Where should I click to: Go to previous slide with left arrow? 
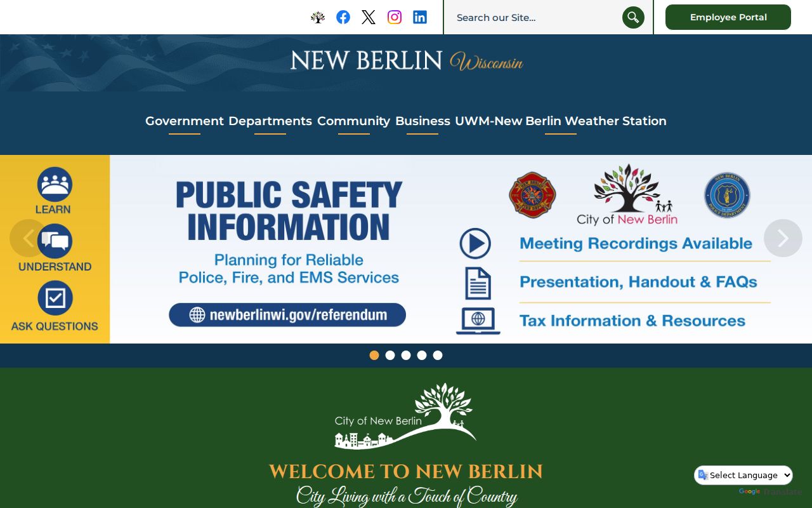29,238
